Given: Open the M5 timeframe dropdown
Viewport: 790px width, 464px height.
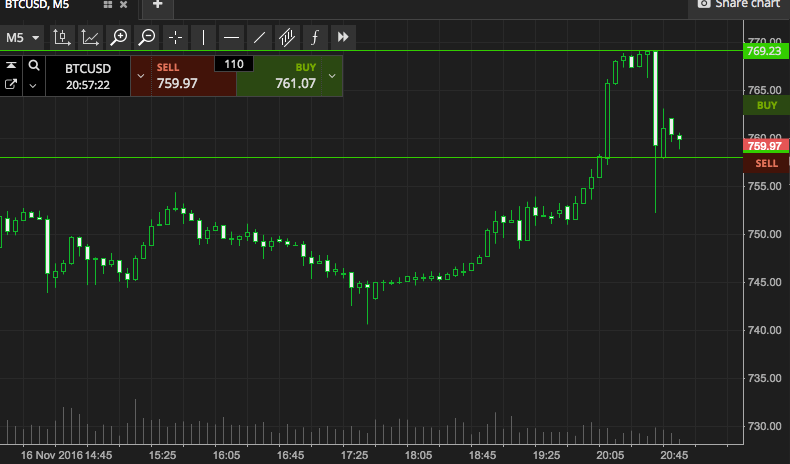Looking at the screenshot, I should tap(24, 38).
